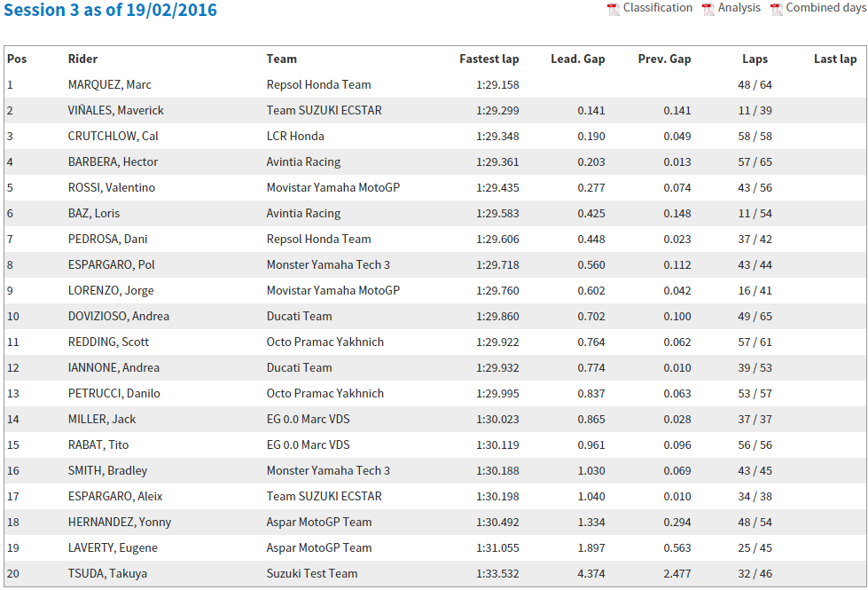Click the Session 3 heading
Image resolution: width=868 pixels, height=590 pixels.
point(110,11)
